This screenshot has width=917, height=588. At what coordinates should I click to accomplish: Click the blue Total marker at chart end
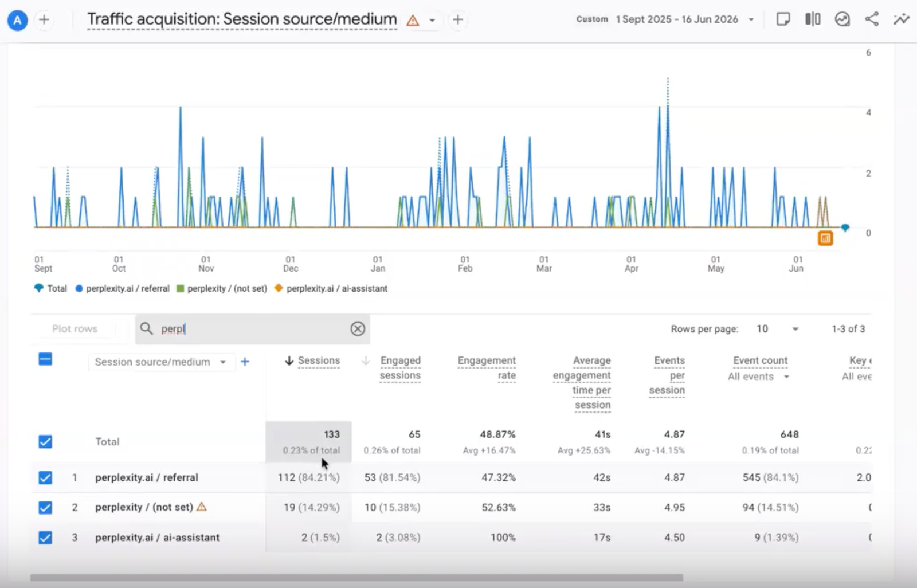(x=845, y=228)
